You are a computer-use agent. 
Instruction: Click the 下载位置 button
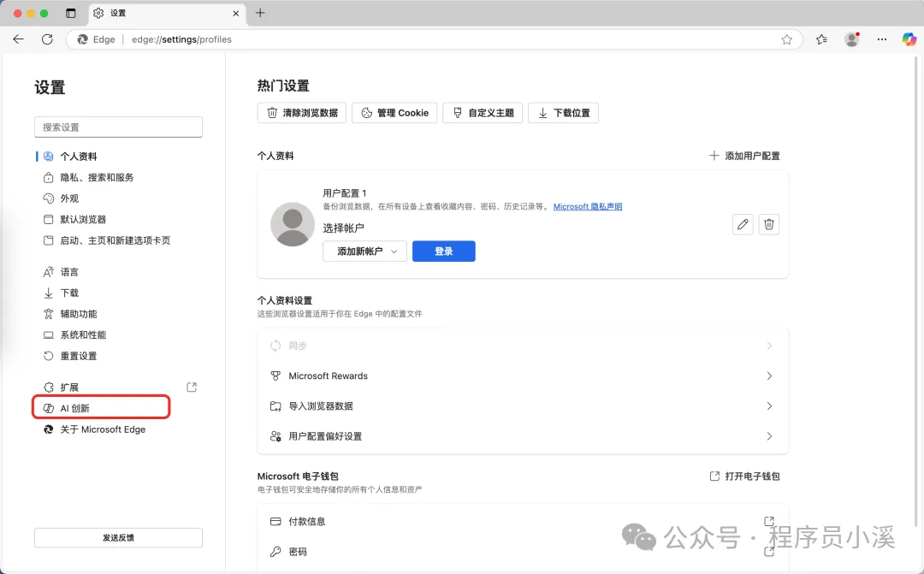pyautogui.click(x=563, y=113)
